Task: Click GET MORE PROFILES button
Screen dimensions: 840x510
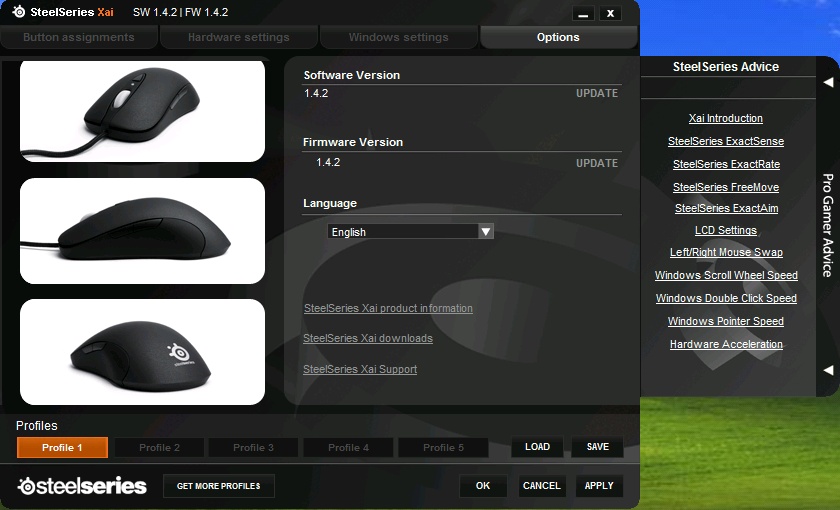Action: point(218,486)
